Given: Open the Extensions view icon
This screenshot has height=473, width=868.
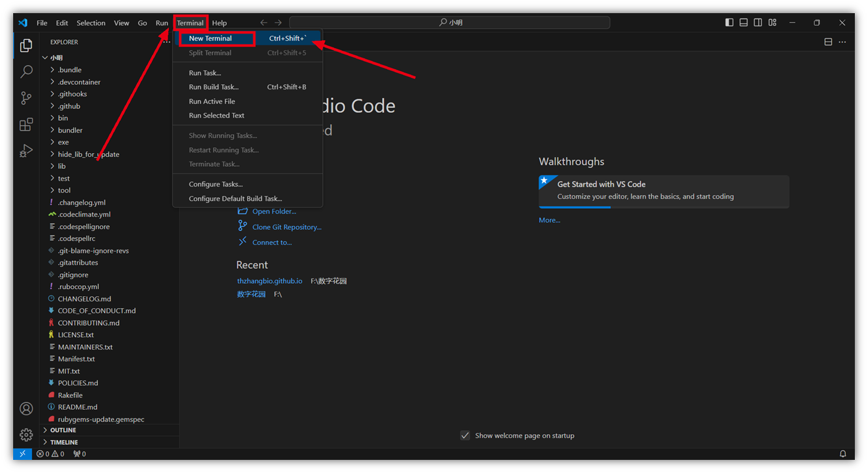Looking at the screenshot, I should pyautogui.click(x=26, y=124).
